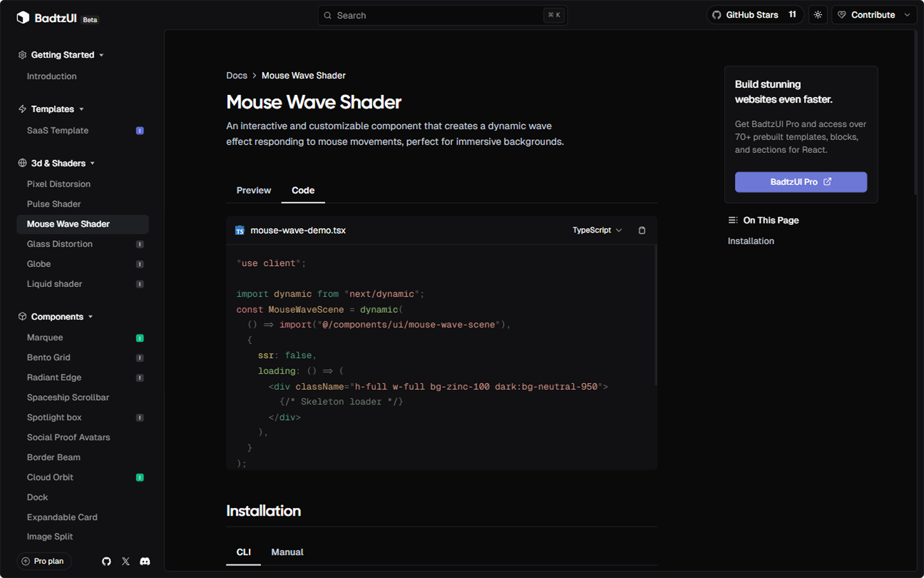Image resolution: width=924 pixels, height=578 pixels.
Task: Click the SaaS Template badge icon
Action: pos(140,130)
